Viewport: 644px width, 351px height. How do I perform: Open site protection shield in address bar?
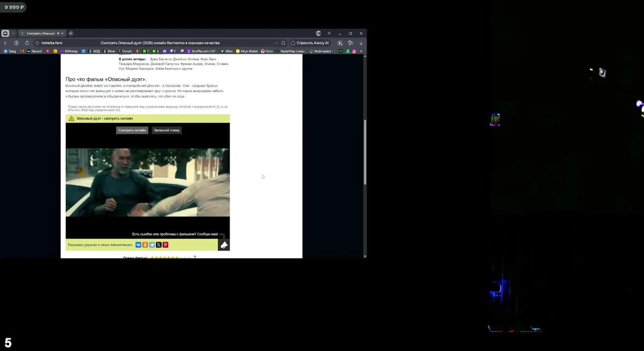coord(37,43)
